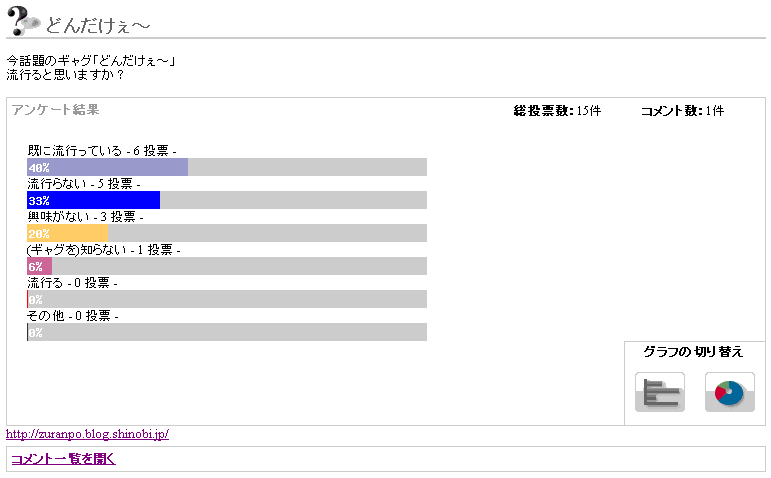
Task: Click the question mark icon by the title
Action: (x=23, y=20)
